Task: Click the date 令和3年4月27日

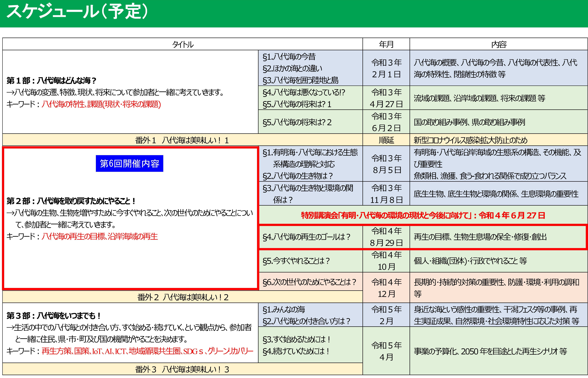Action: [386, 98]
